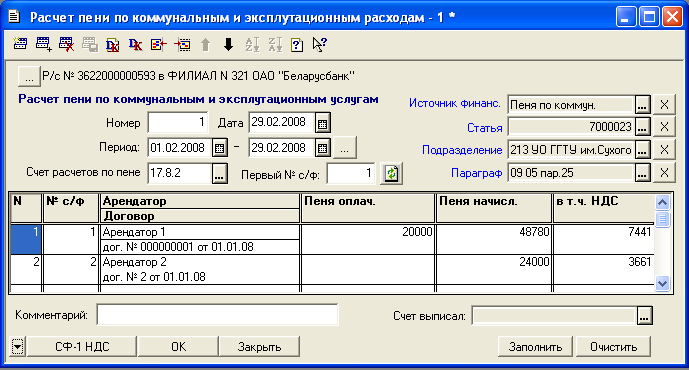Screen dimensions: 689x370
Task: Click the Счет расчетов по пене 17.8.2 field
Action: point(180,173)
